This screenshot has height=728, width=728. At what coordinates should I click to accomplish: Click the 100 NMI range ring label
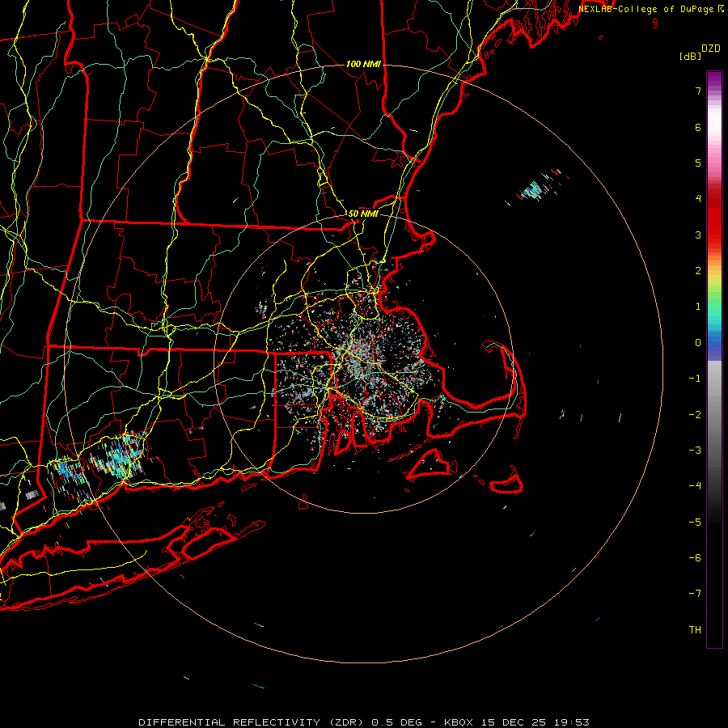tap(363, 64)
